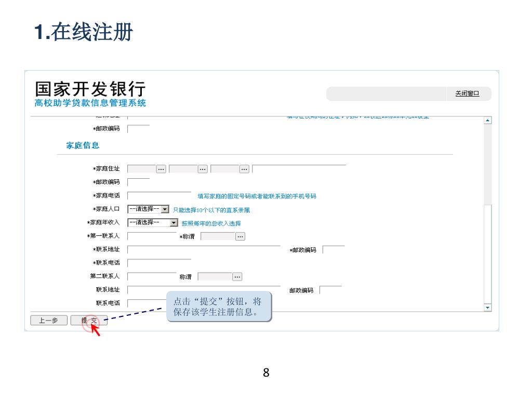Open first 家庭住址 region picker ellipsis button

[x=161, y=169]
